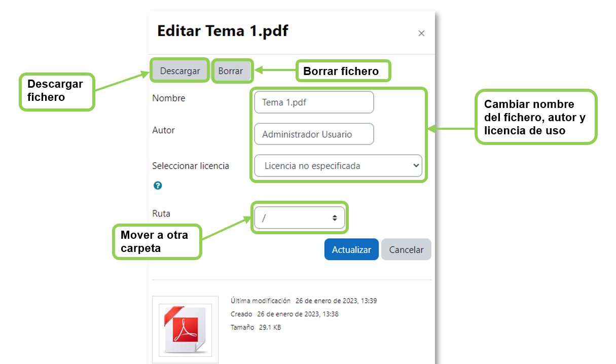Click the Cancelar button
Image resolution: width=616 pixels, height=364 pixels.
click(x=406, y=249)
